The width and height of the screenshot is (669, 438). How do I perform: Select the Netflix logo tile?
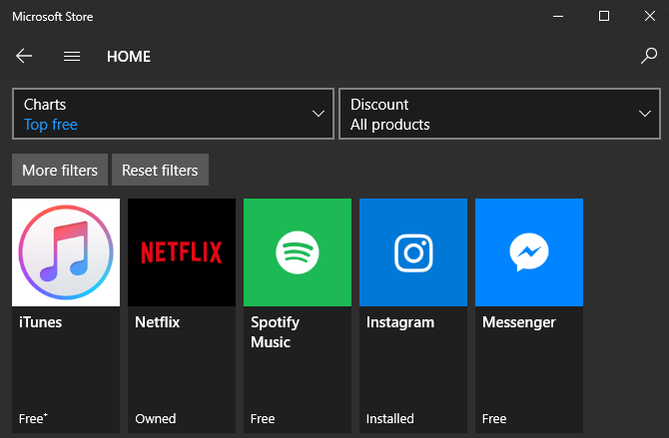pos(181,252)
